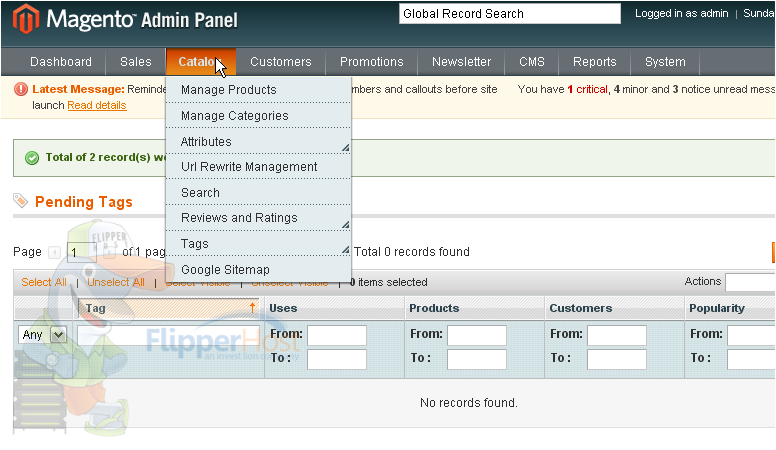The height and width of the screenshot is (450, 776).
Task: Choose Manage Categories from Catalog menu
Action: [x=258, y=115]
